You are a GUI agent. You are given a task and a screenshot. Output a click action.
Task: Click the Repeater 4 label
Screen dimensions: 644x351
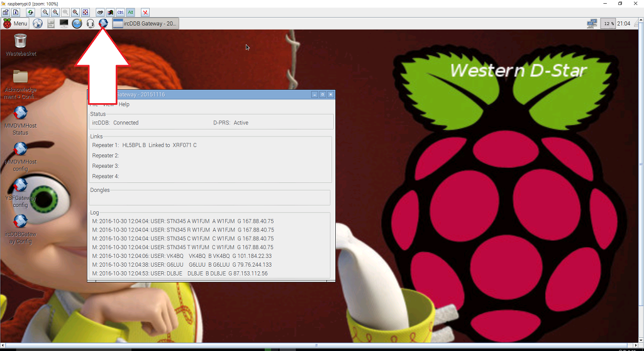pos(106,176)
